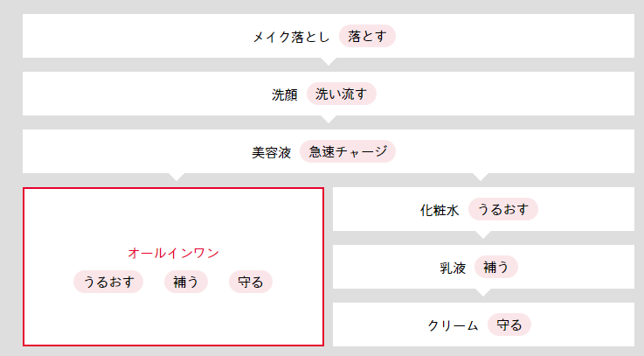Click the arrow below 洗顔 row
This screenshot has width=644, height=356.
329,119
